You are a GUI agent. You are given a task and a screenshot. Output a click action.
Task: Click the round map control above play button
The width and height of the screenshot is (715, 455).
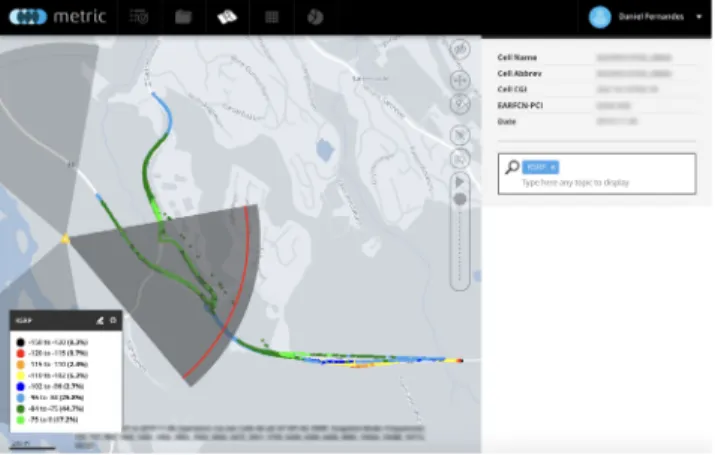coord(460,159)
